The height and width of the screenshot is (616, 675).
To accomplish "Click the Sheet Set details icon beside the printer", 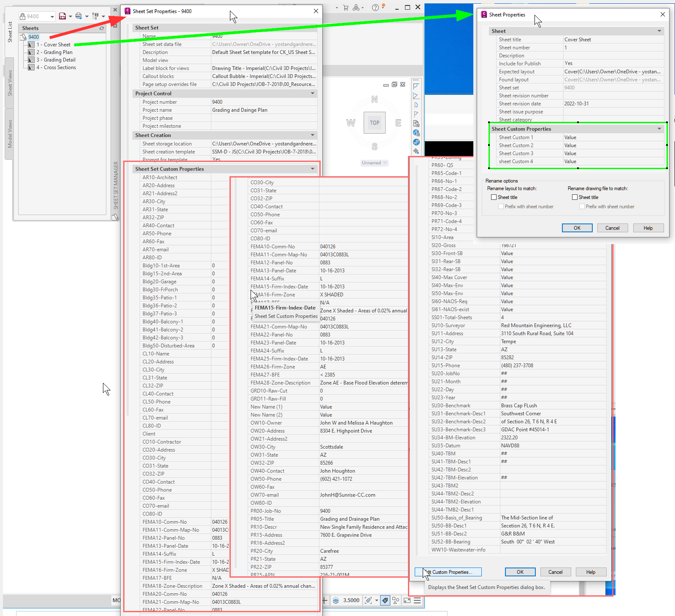I will pos(95,16).
